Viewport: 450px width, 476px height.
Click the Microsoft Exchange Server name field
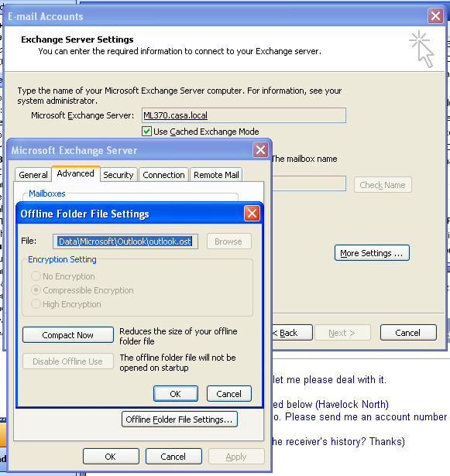click(x=244, y=115)
